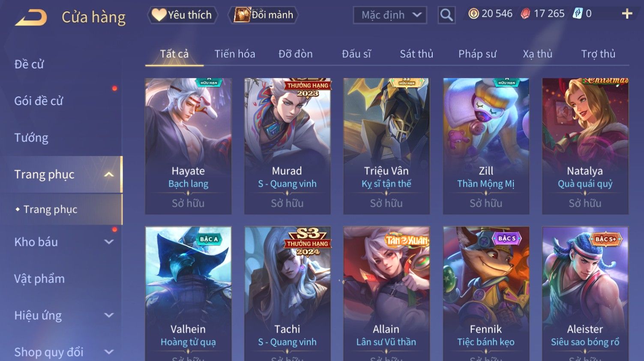Switch to the Sát thủ tab
644x361 pixels.
point(416,54)
